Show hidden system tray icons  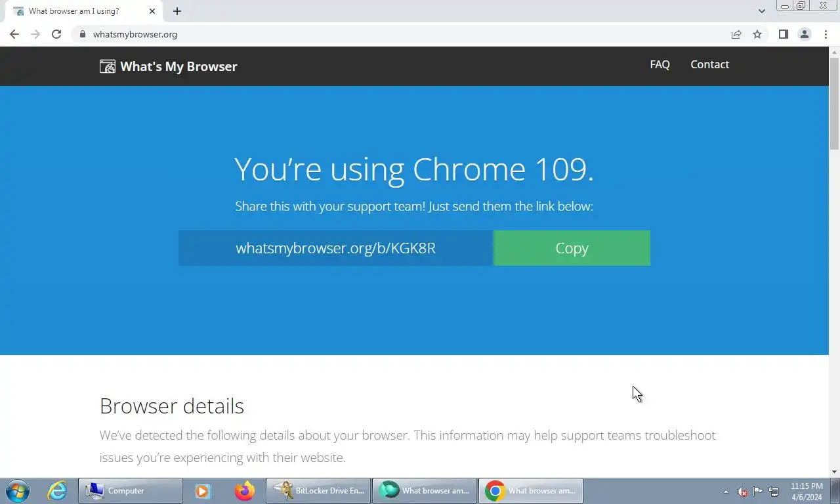(x=726, y=492)
